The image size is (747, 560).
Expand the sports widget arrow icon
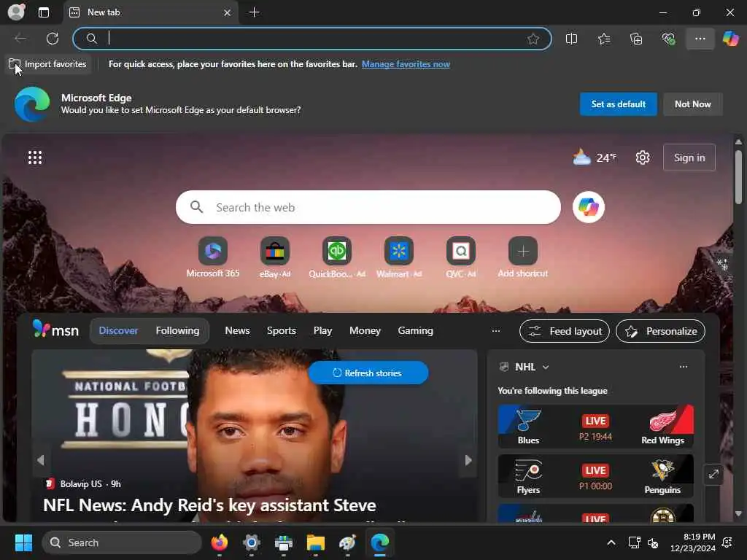coord(713,474)
